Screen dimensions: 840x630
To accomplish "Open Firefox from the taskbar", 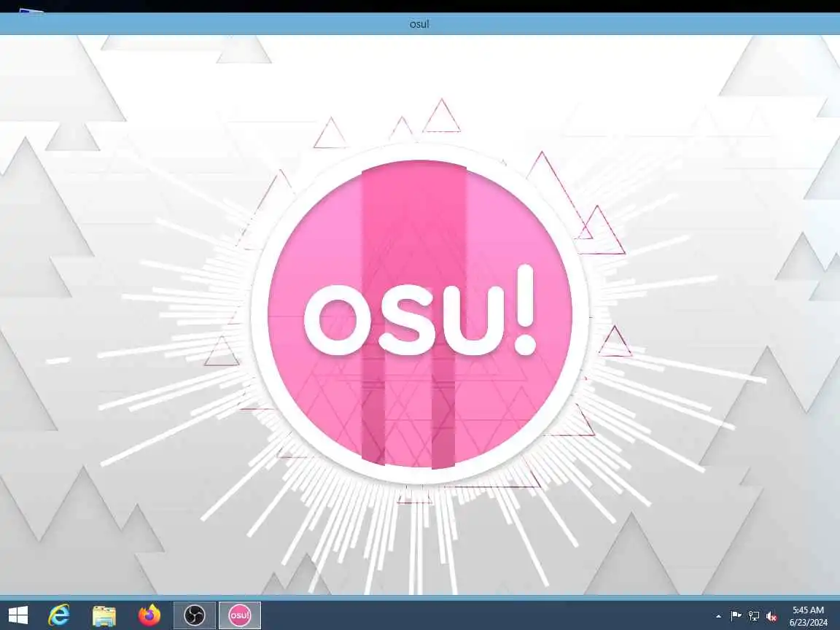I will (149, 615).
